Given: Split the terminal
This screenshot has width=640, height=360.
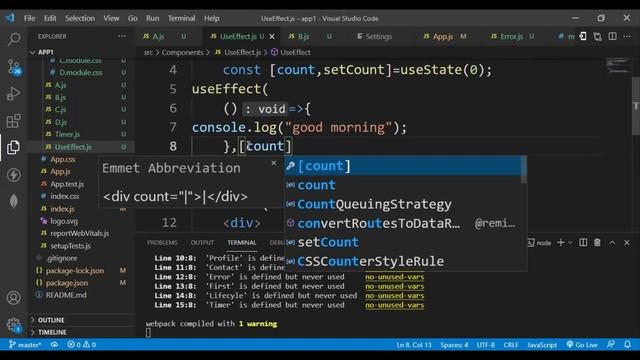Looking at the screenshot, I should tap(583, 242).
